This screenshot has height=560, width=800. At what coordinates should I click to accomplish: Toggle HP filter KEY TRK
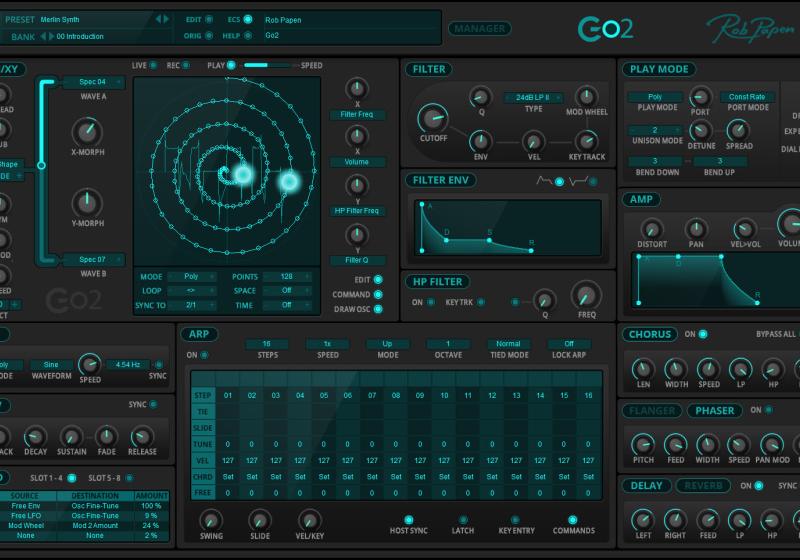[481, 302]
